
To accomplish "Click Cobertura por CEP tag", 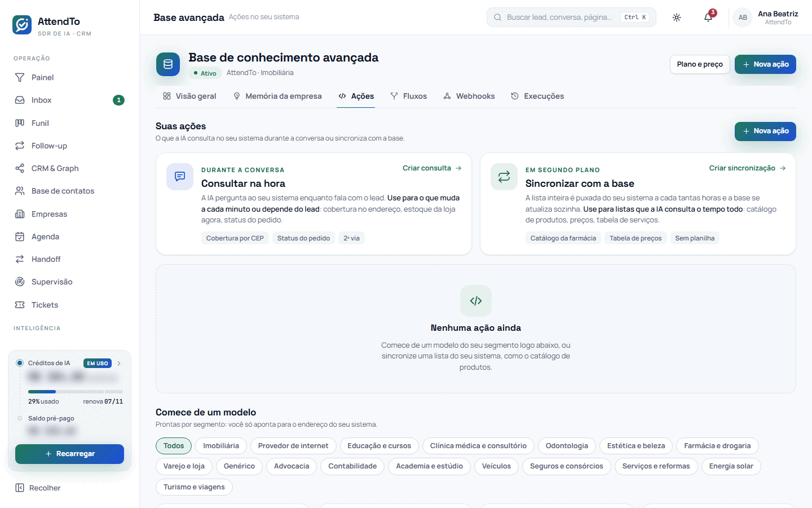I will click(x=235, y=238).
